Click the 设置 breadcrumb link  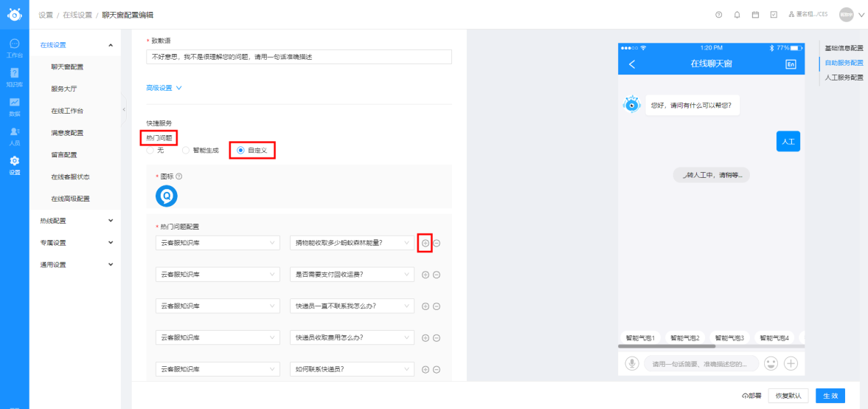tap(46, 15)
